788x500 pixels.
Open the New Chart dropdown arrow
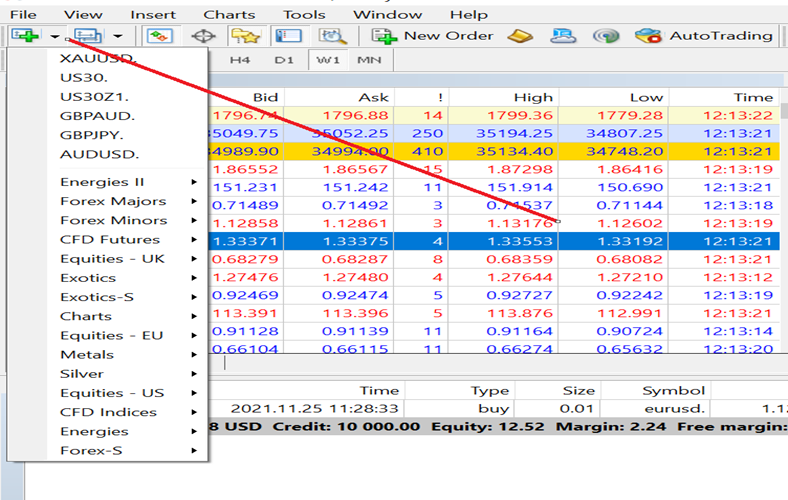[x=54, y=36]
